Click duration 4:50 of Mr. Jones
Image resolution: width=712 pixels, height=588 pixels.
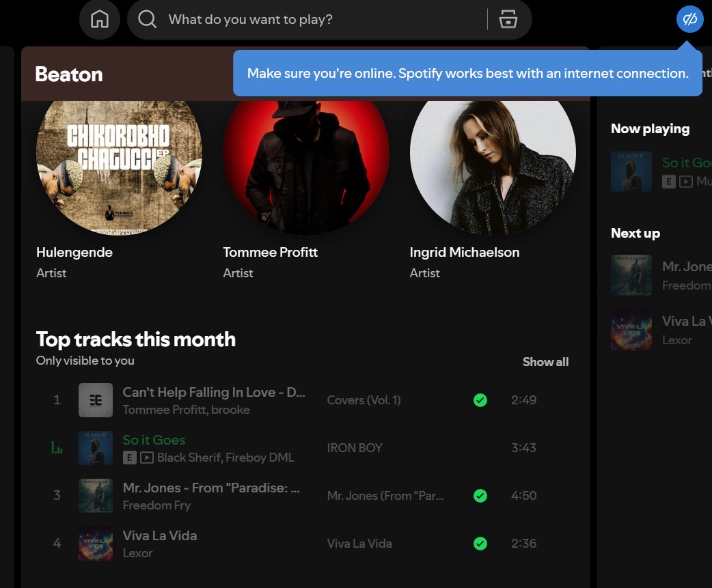pyautogui.click(x=523, y=496)
